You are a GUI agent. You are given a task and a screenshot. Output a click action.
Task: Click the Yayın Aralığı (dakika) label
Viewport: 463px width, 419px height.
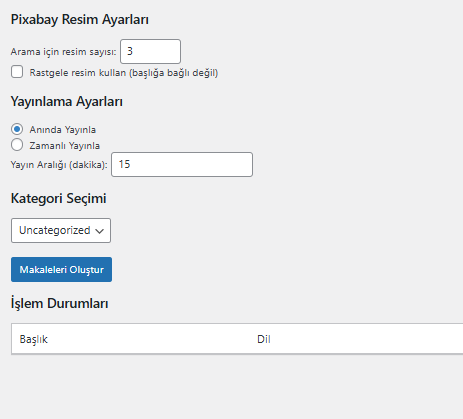click(59, 165)
